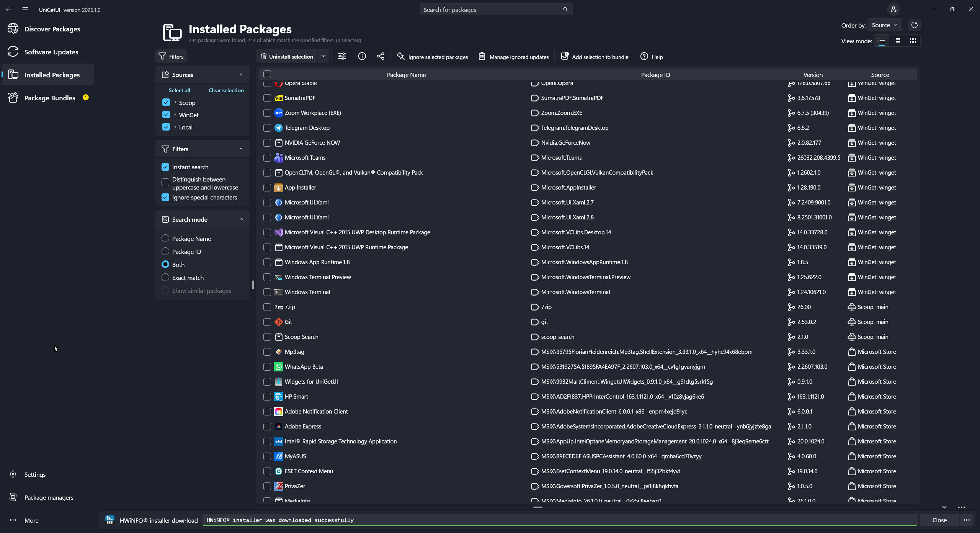
Task: Open the package details info icon
Action: [362, 57]
